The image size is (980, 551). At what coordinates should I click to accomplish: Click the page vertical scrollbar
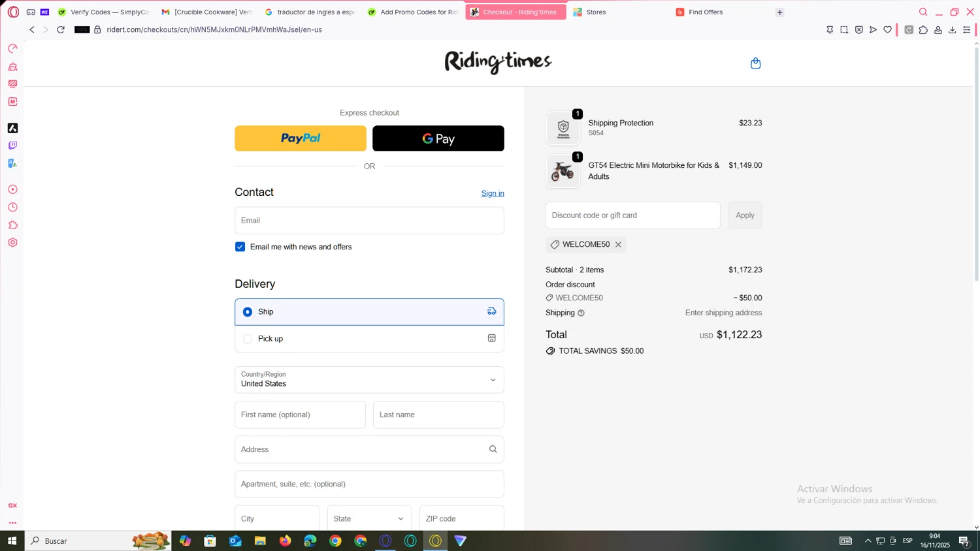[x=976, y=163]
